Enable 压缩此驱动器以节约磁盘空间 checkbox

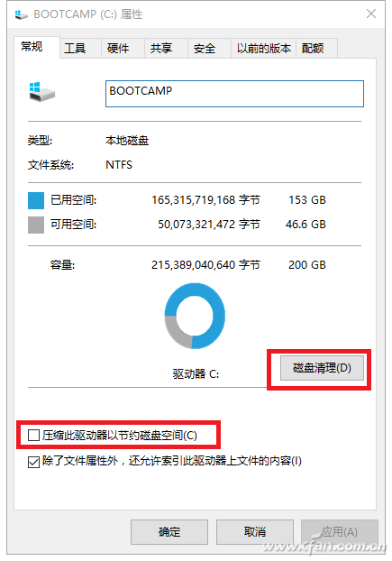[x=33, y=436]
